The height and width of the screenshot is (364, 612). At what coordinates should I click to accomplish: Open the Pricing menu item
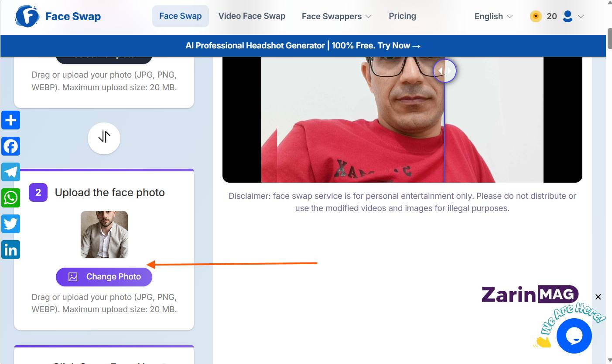[402, 16]
